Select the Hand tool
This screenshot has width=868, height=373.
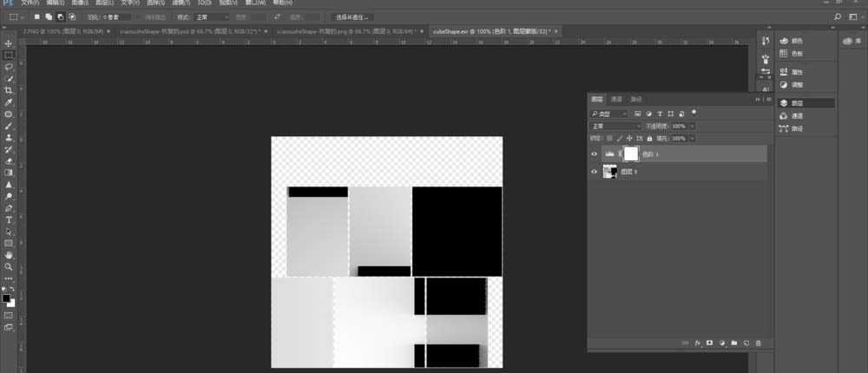tap(9, 255)
